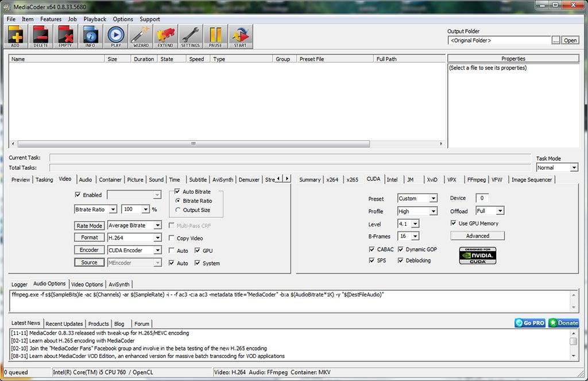Image resolution: width=588 pixels, height=381 pixels.
Task: Toggle the video Enabled checkbox
Action: [x=78, y=194]
